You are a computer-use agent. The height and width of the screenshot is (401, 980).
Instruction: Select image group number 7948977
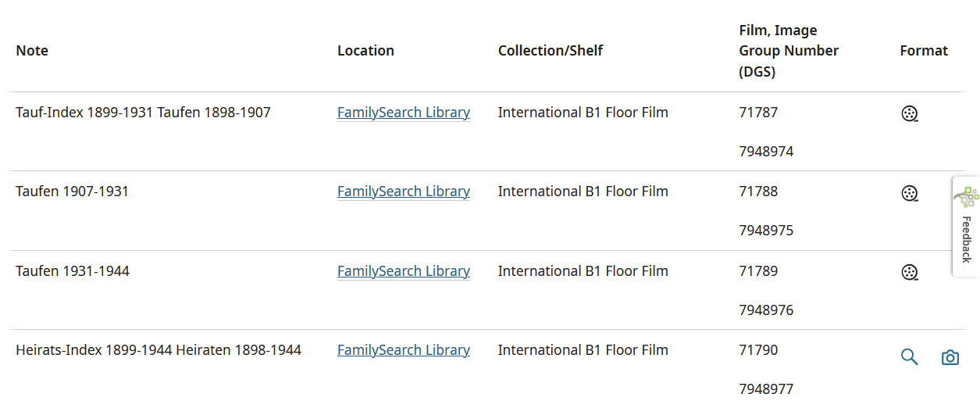click(766, 389)
